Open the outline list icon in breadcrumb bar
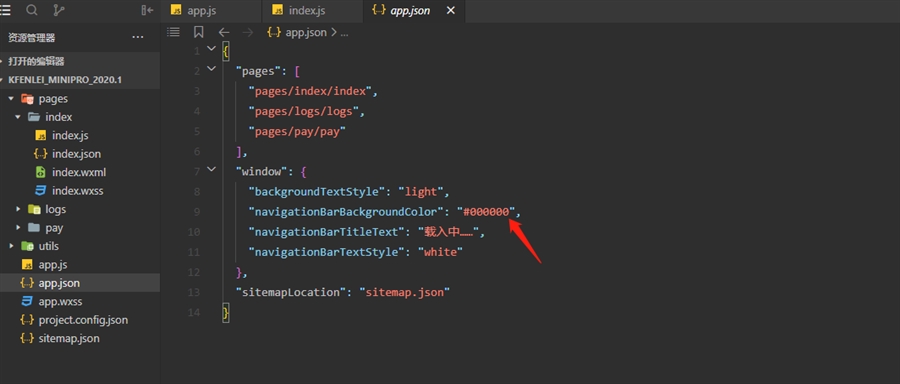 point(173,32)
